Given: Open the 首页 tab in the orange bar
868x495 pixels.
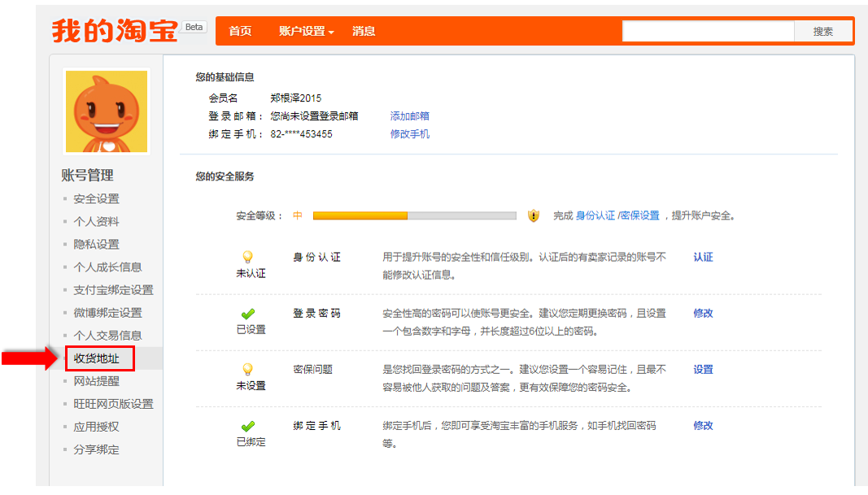Looking at the screenshot, I should point(240,31).
